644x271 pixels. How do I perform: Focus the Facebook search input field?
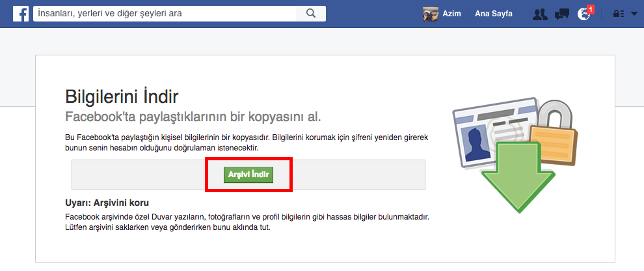point(165,14)
